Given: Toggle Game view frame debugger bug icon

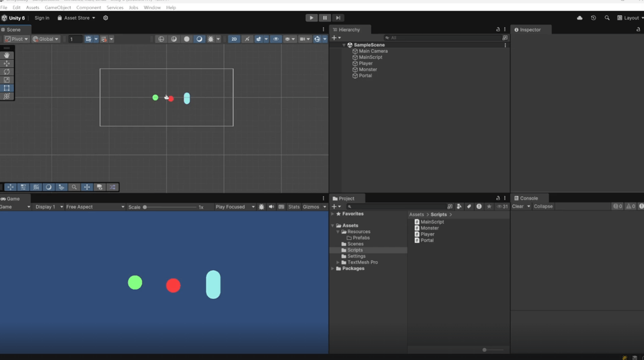Looking at the screenshot, I should pyautogui.click(x=261, y=207).
